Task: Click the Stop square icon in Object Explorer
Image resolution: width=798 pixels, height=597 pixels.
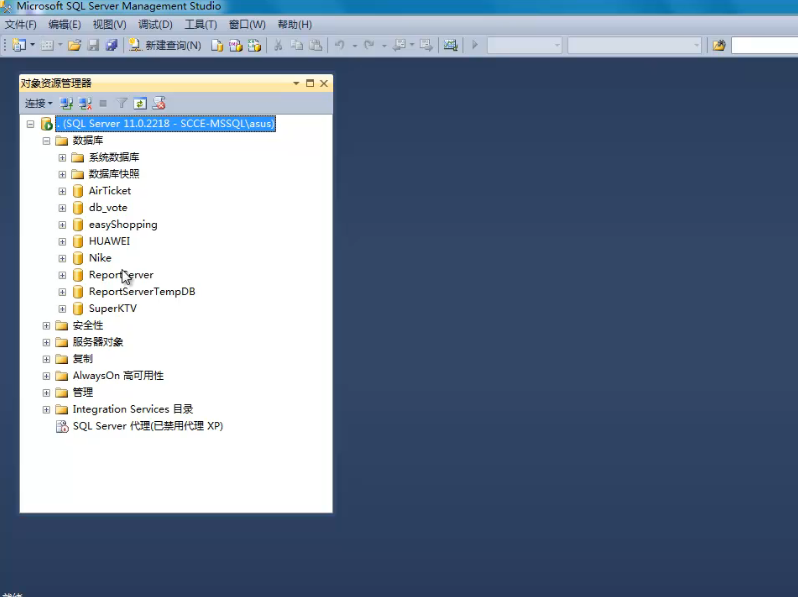Action: (103, 103)
